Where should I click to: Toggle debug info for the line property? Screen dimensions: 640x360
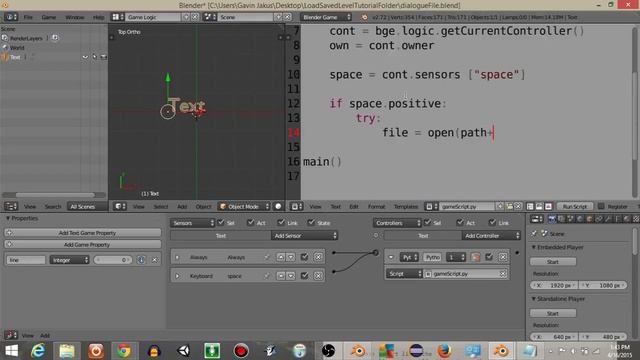(141, 260)
